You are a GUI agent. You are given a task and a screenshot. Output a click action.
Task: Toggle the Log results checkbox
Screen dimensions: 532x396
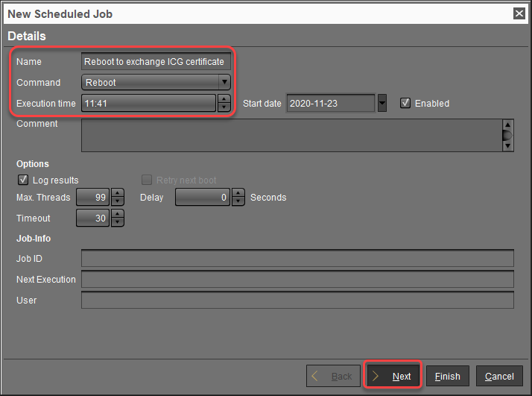[x=22, y=180]
